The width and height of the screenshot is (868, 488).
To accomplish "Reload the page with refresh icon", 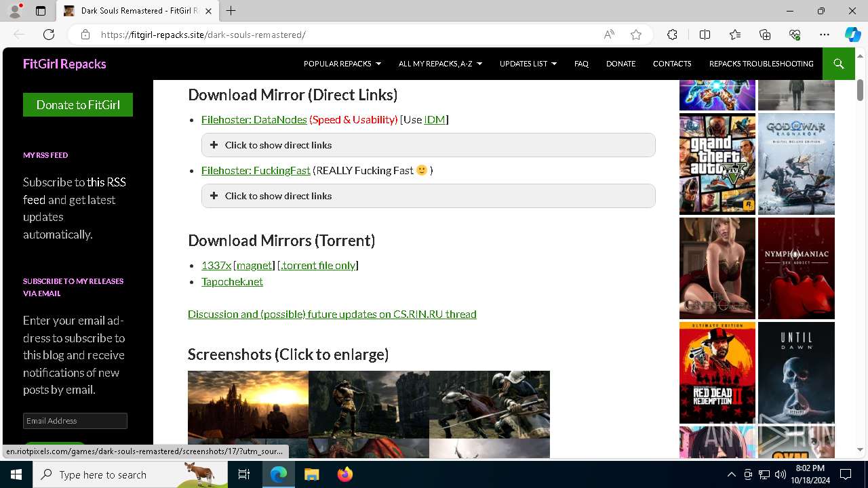I will click(49, 35).
